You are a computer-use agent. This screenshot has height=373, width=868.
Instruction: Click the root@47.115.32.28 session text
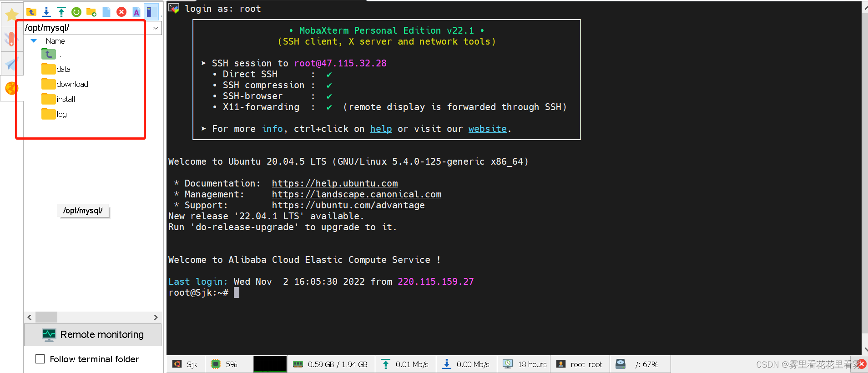pyautogui.click(x=340, y=63)
